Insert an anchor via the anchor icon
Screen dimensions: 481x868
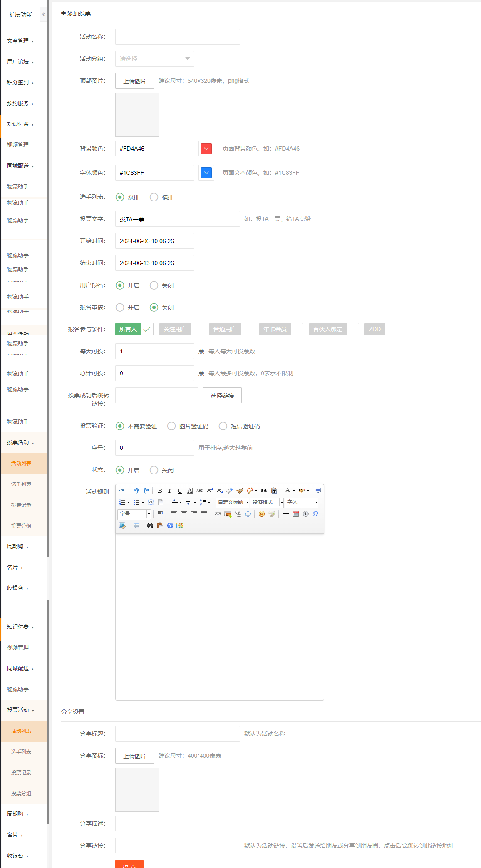click(x=248, y=514)
